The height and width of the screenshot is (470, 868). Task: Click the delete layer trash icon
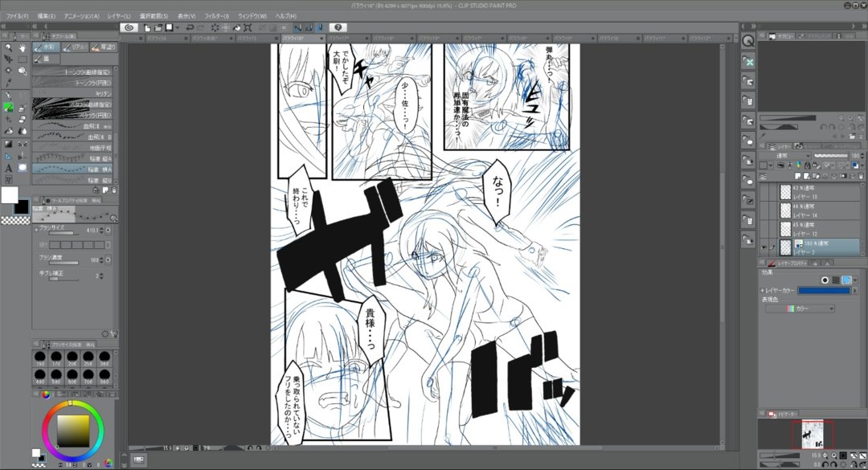pos(860,175)
